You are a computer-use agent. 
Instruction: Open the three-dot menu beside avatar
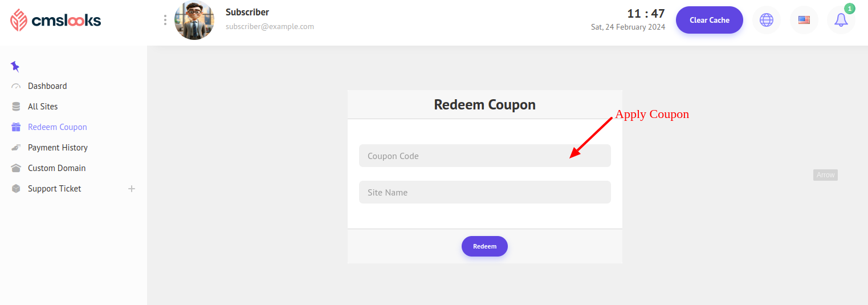pos(165,20)
